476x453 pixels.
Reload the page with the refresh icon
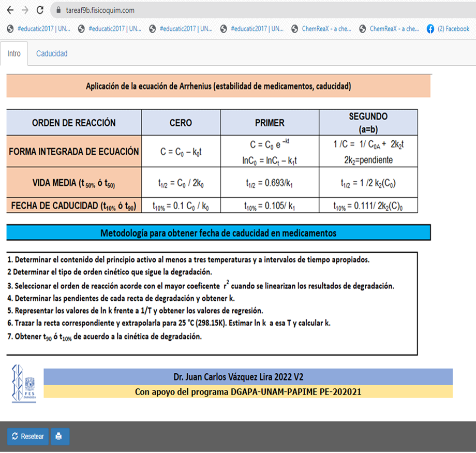pos(40,10)
